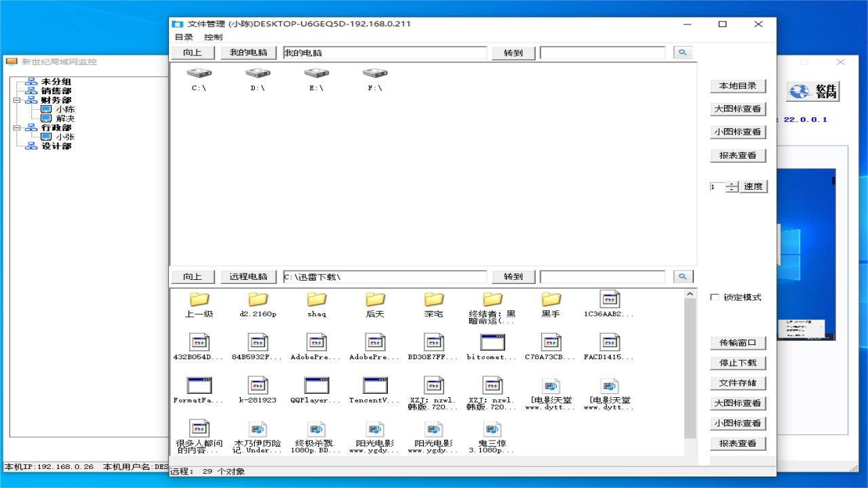Select the F:\ drive icon

click(375, 73)
